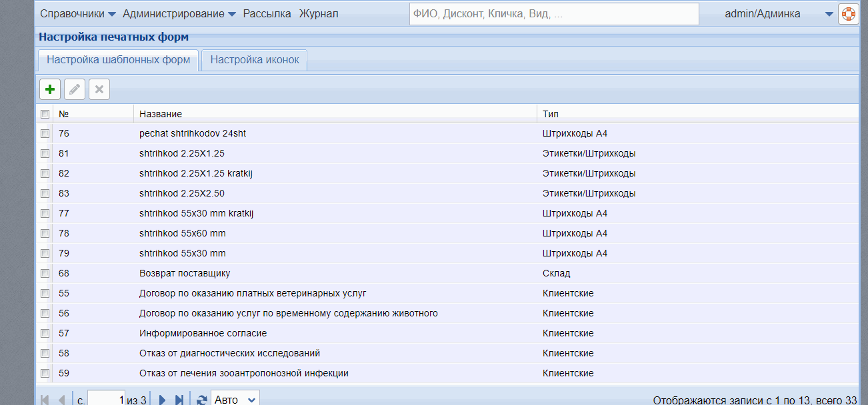Go to the last page of records

[179, 400]
